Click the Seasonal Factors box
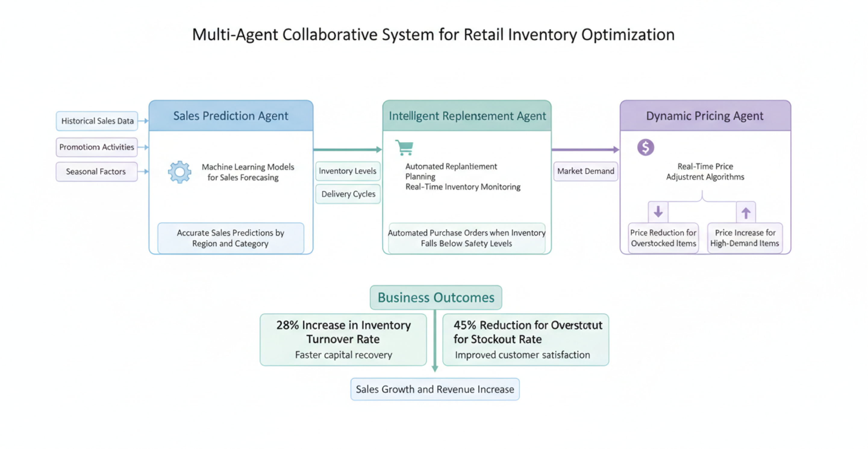Viewport: 868px width, 449px height. tap(96, 171)
